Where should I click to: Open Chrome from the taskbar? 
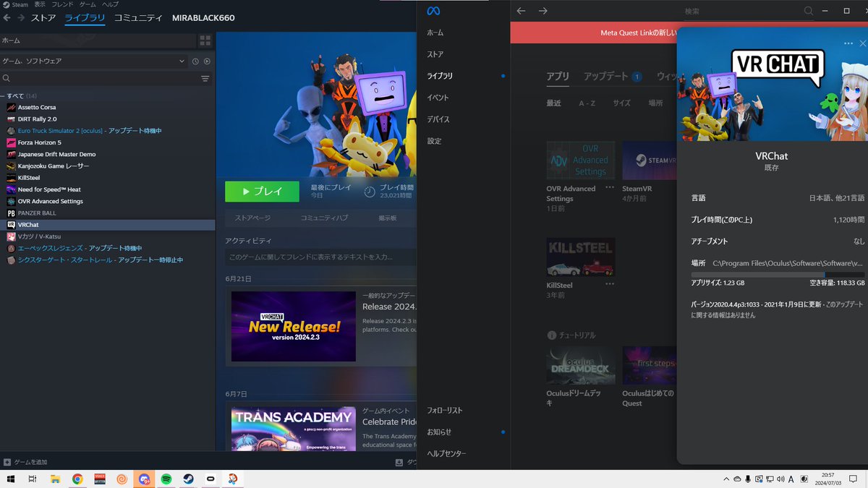(77, 479)
